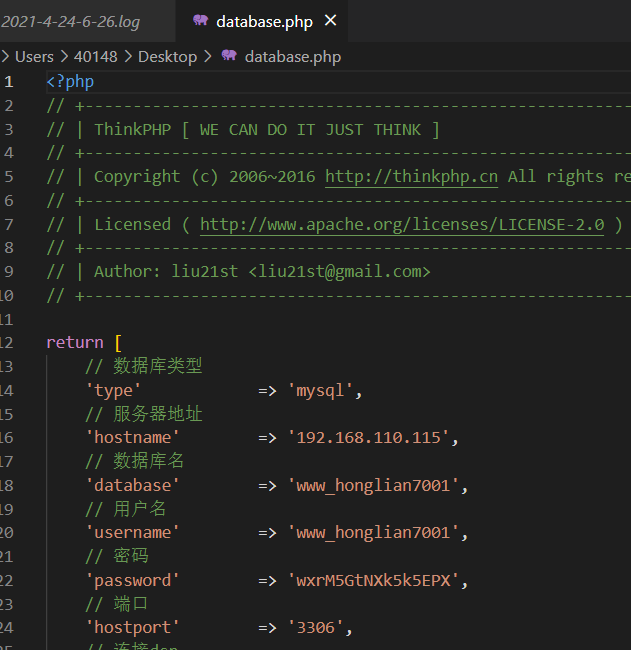Click the opening <?php tag

click(x=70, y=82)
